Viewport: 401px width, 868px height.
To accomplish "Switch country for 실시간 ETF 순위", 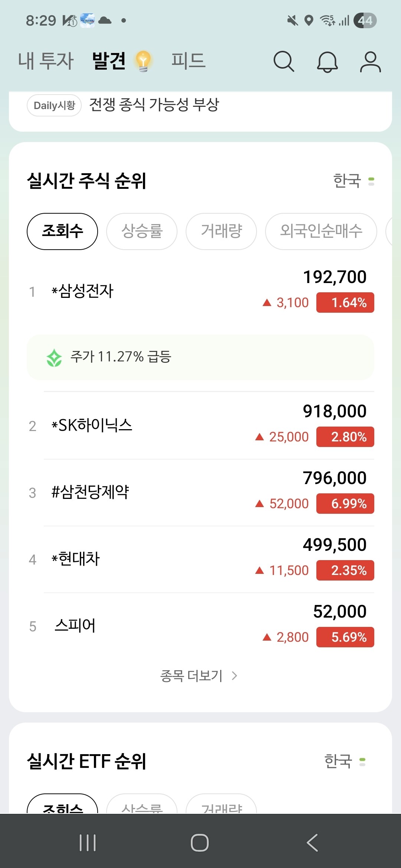I will click(345, 762).
